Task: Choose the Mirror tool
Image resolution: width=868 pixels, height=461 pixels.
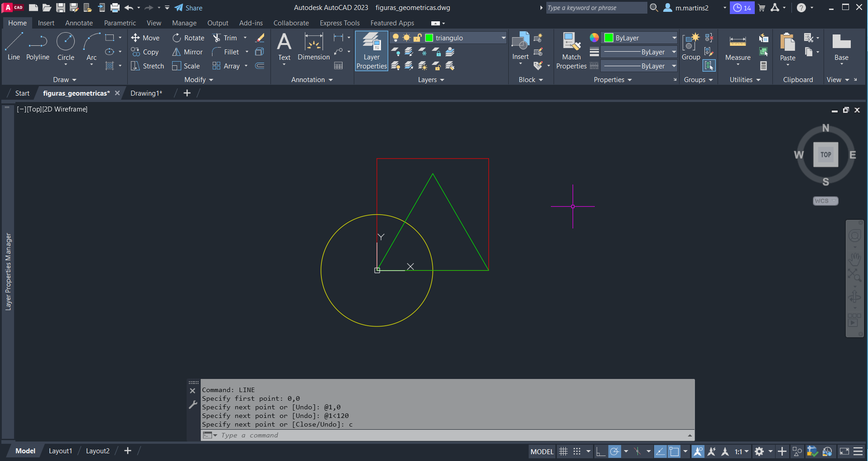Action: (188, 52)
